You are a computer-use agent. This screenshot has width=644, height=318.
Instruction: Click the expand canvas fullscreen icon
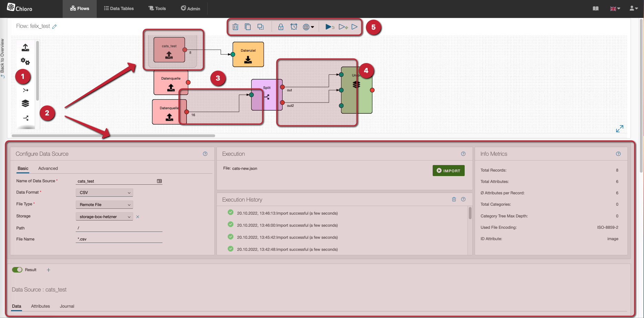(620, 129)
